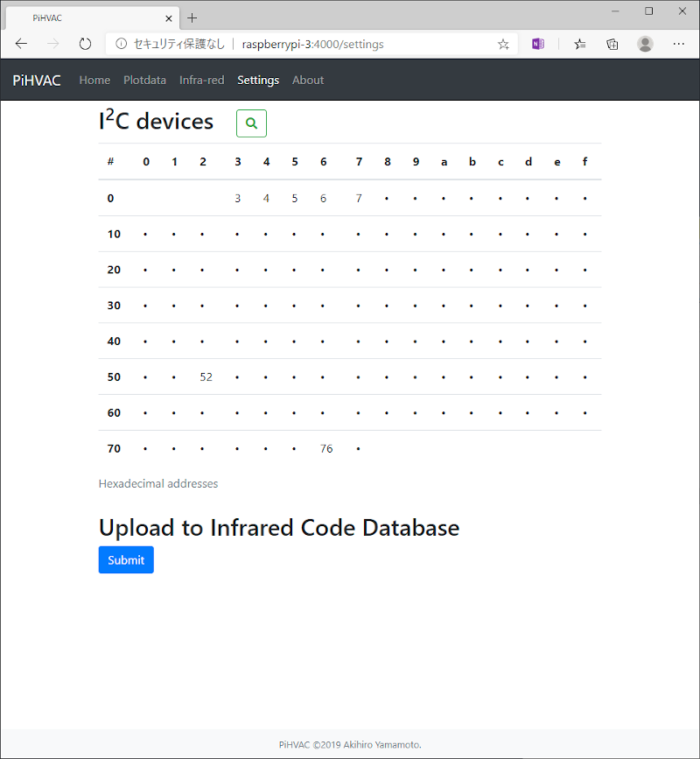Image resolution: width=700 pixels, height=759 pixels.
Task: Open a new browser tab
Action: (192, 18)
